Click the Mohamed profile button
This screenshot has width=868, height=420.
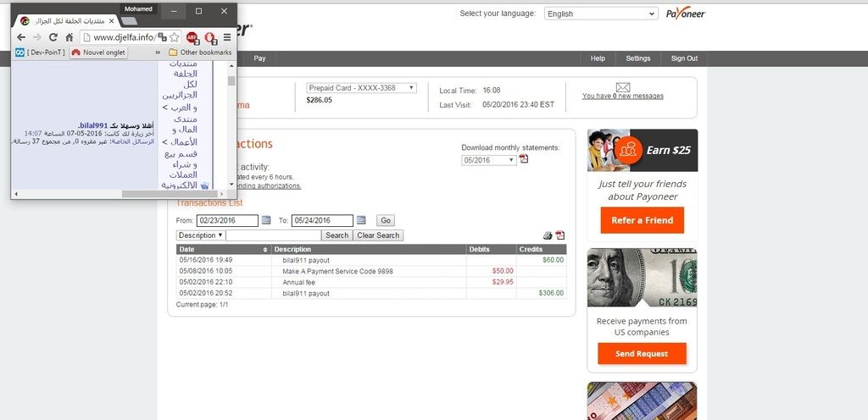coord(138,8)
